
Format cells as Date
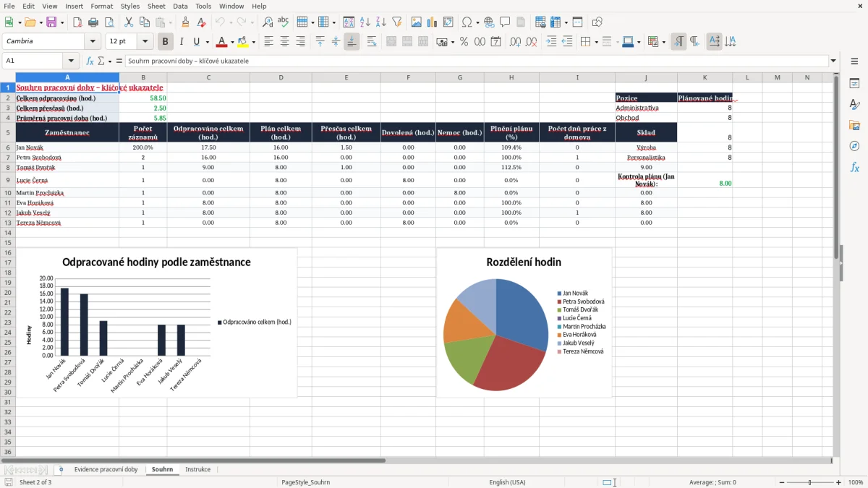[496, 42]
